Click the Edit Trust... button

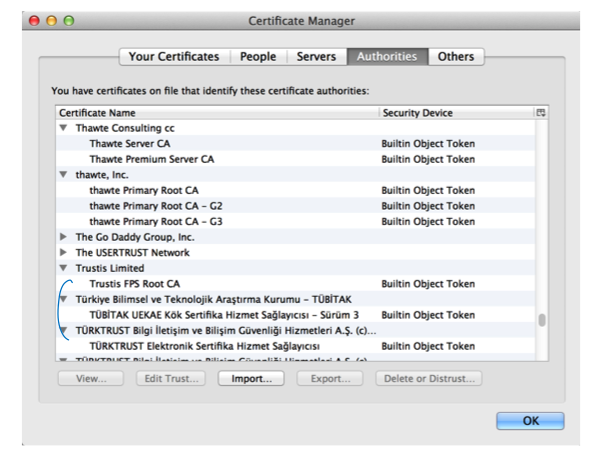coord(171,378)
